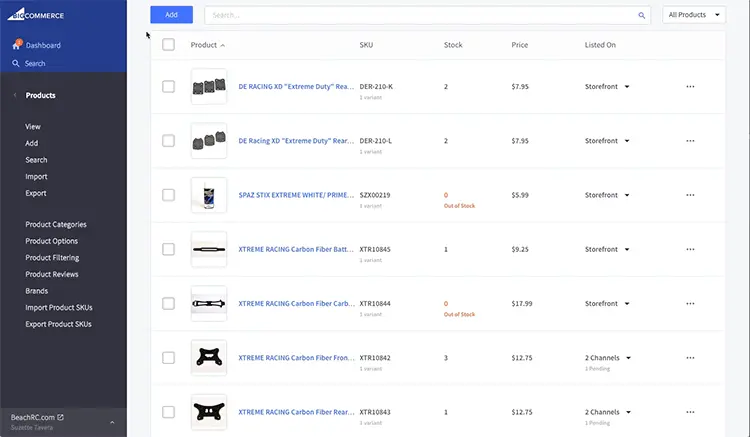
Task: Open the All Products filter dropdown
Action: tap(694, 15)
